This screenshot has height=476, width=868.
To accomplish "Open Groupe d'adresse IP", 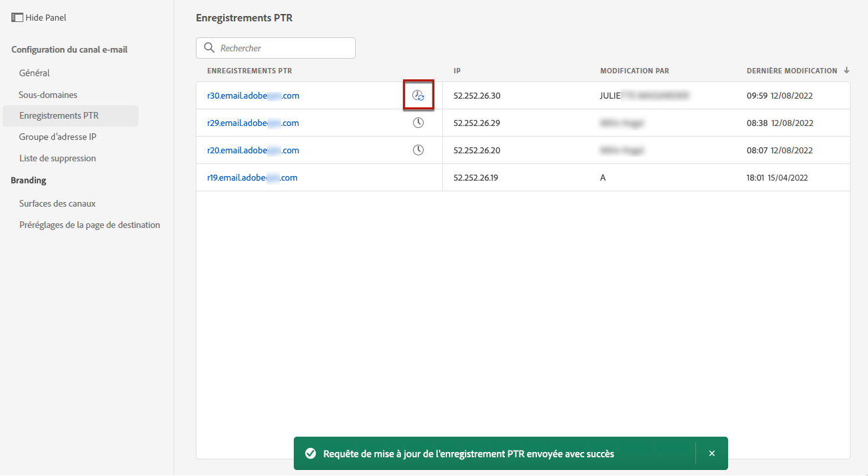I will coord(58,137).
